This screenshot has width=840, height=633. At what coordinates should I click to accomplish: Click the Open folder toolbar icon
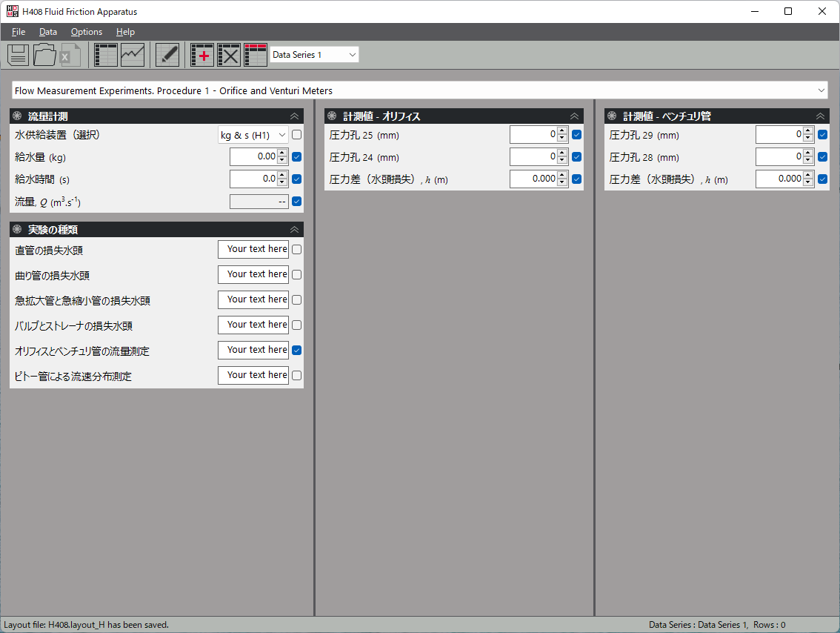pyautogui.click(x=44, y=55)
